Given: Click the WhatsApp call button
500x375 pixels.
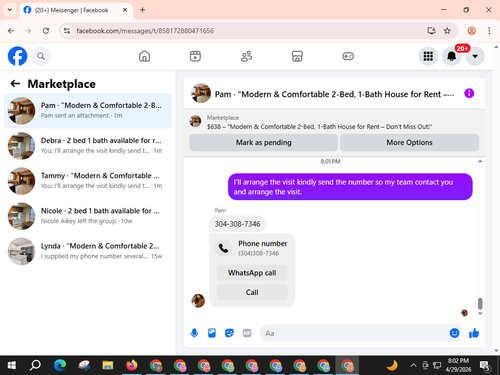Looking at the screenshot, I should (252, 273).
